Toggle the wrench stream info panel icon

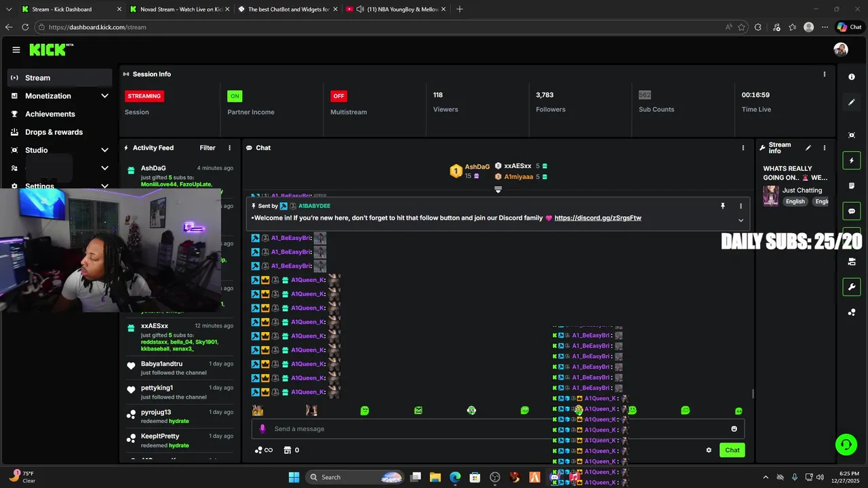coord(852,287)
